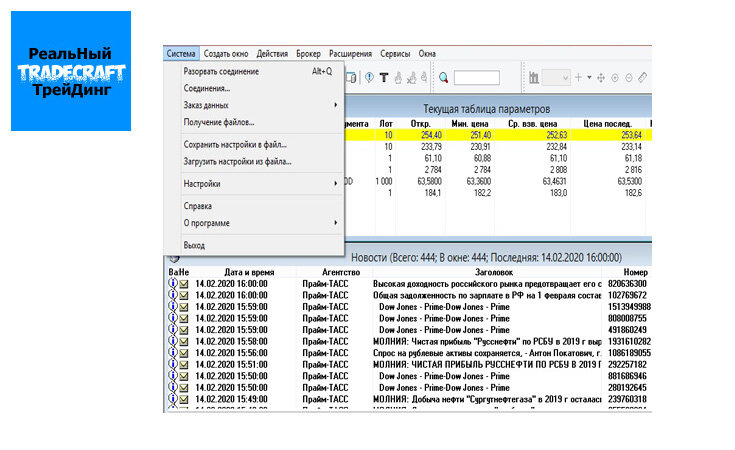This screenshot has height=450, width=735.
Task: Click envelope icon in news row numbered 1086189055
Action: tap(184, 353)
